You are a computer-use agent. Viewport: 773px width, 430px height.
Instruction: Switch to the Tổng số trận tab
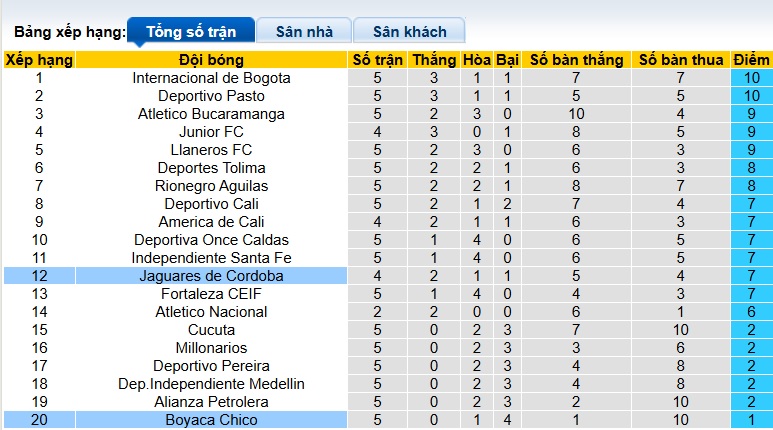(190, 31)
